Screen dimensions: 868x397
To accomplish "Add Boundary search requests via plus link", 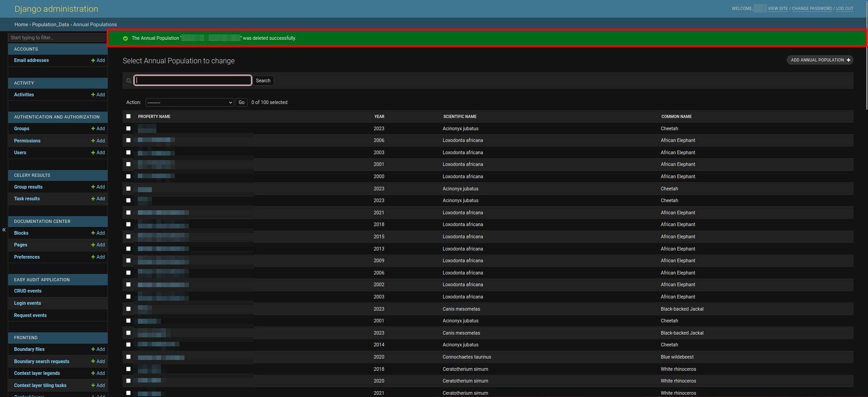I will (x=98, y=362).
